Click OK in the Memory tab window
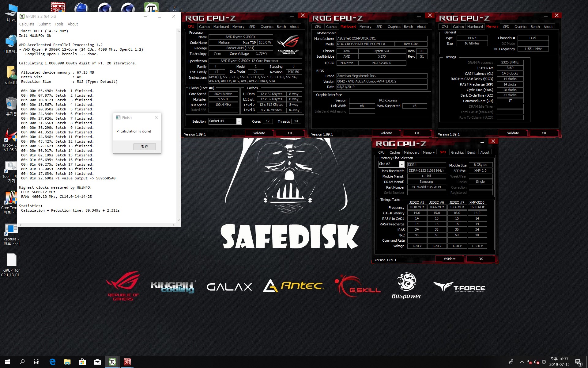Viewport: 588px width, 368px height. 544,133
